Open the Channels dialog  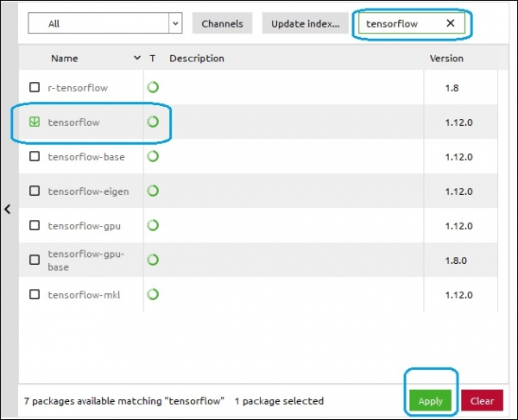[223, 23]
